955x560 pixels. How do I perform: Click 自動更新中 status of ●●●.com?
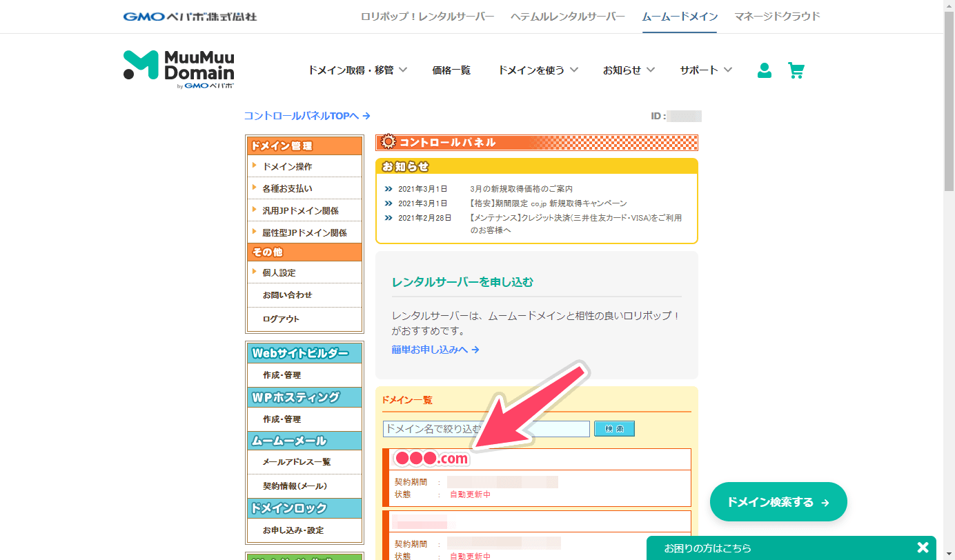[470, 494]
